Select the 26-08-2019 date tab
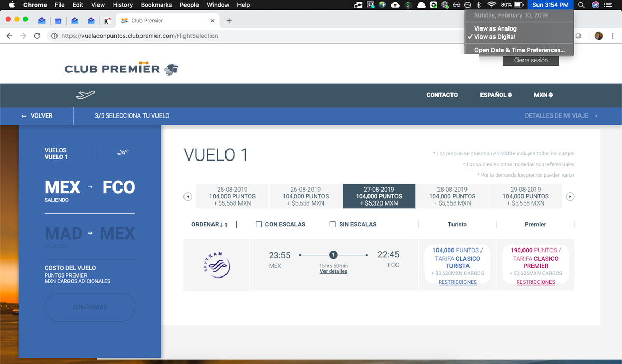 tap(306, 196)
